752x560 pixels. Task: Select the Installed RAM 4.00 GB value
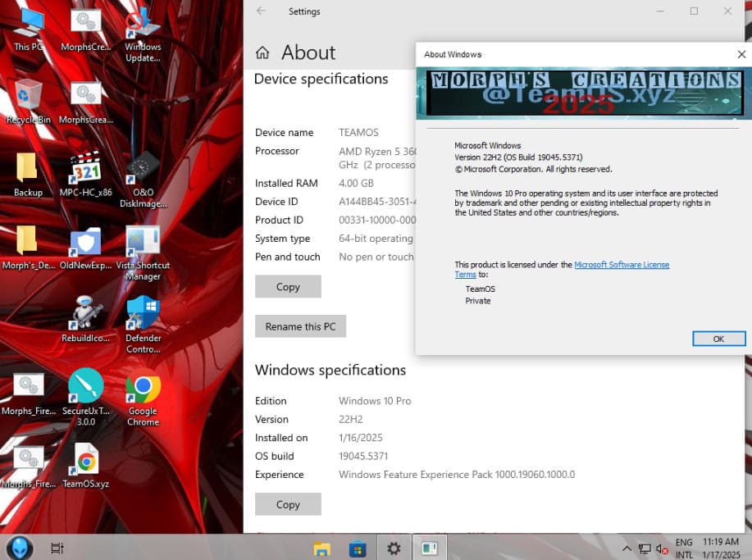pos(356,183)
